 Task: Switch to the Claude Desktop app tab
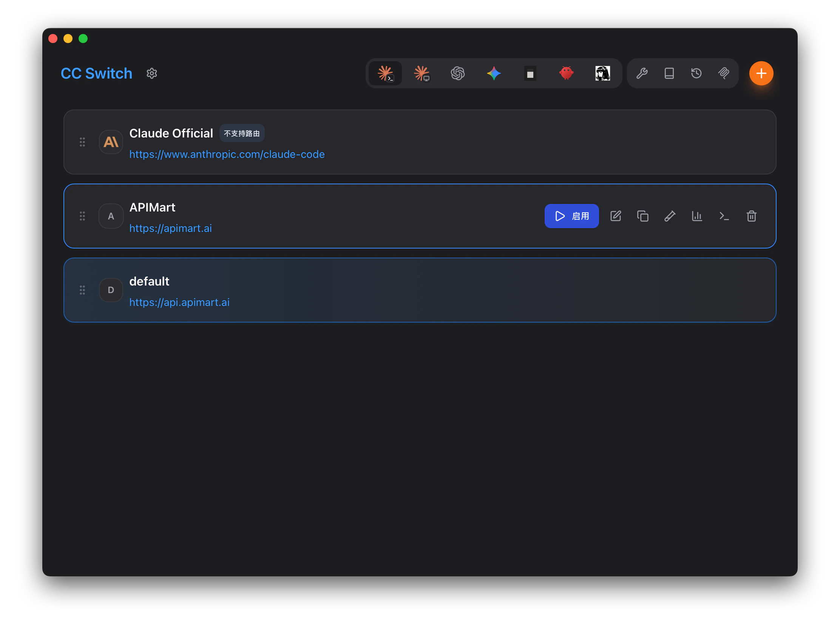(422, 73)
